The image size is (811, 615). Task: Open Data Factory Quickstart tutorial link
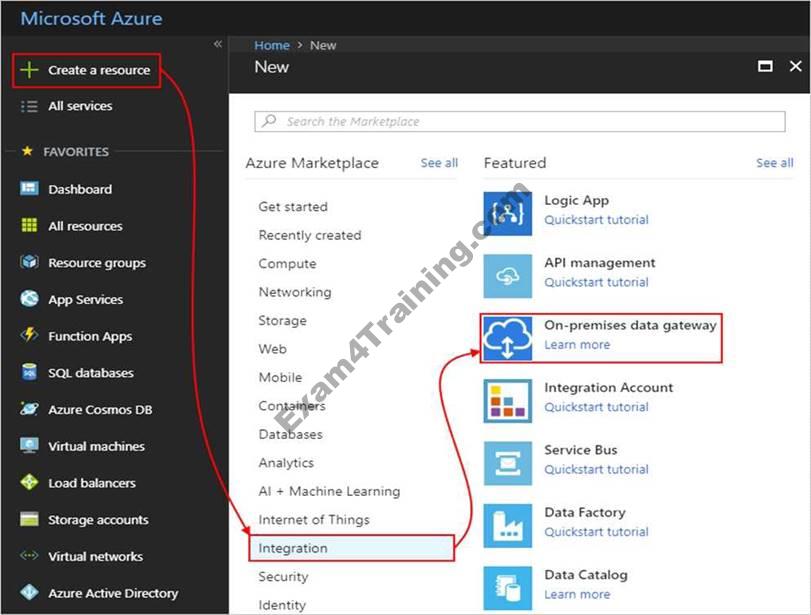[596, 532]
